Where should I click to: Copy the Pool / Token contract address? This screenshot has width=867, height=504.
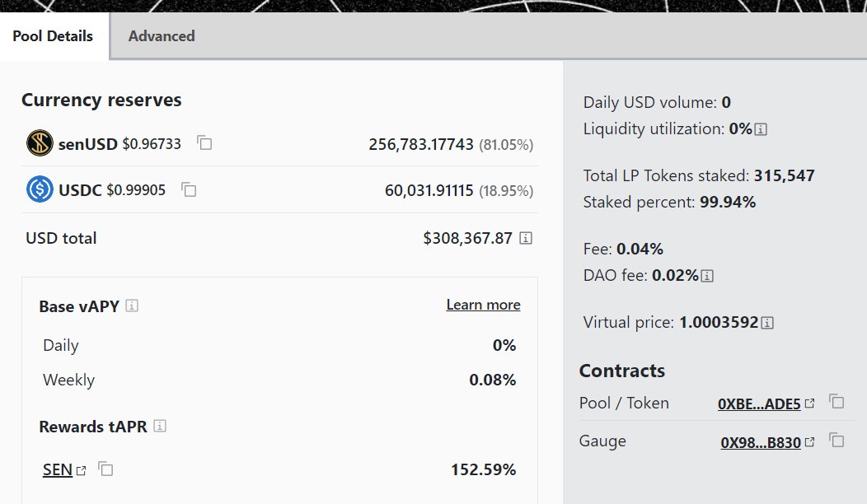point(837,402)
